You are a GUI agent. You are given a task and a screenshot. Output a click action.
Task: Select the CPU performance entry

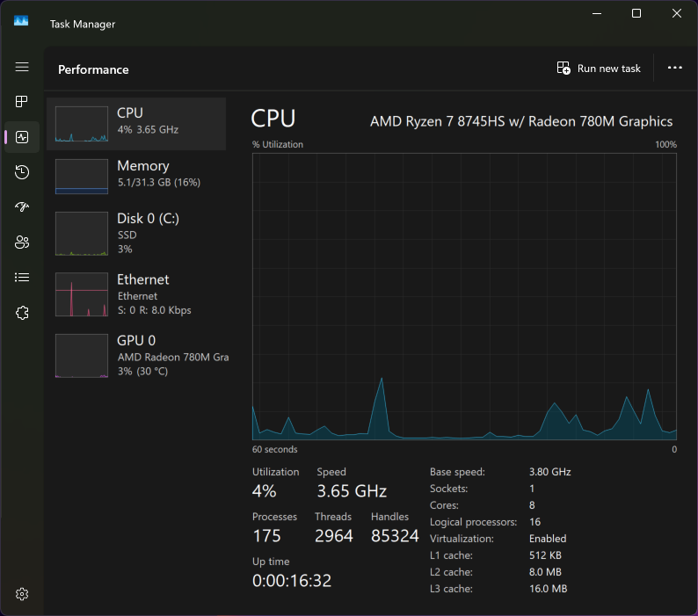(x=136, y=124)
